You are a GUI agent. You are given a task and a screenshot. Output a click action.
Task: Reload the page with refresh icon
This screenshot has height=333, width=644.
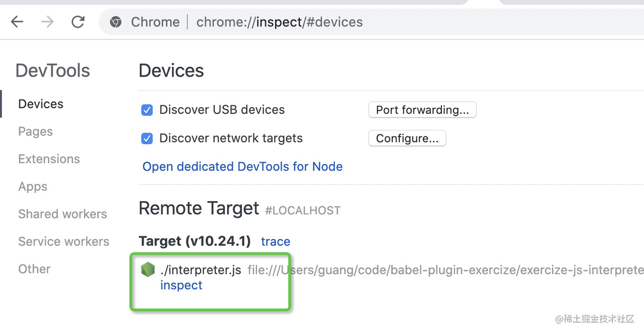(78, 22)
